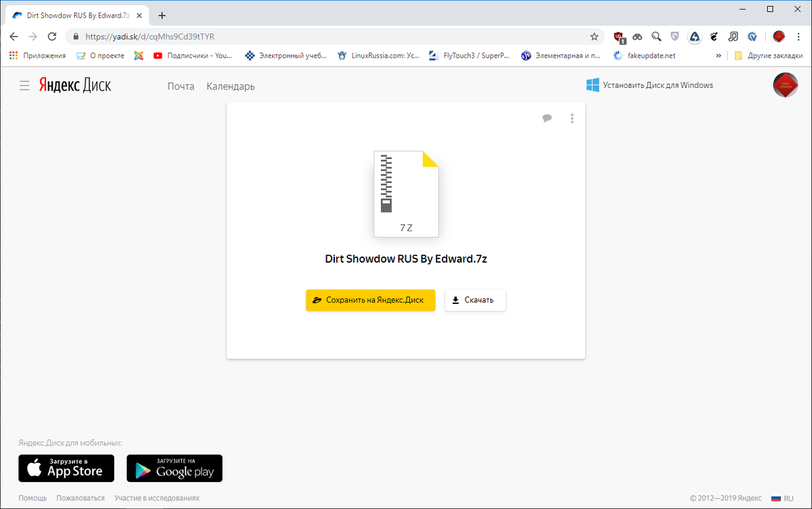Open the Chrome three-dot menu

798,37
